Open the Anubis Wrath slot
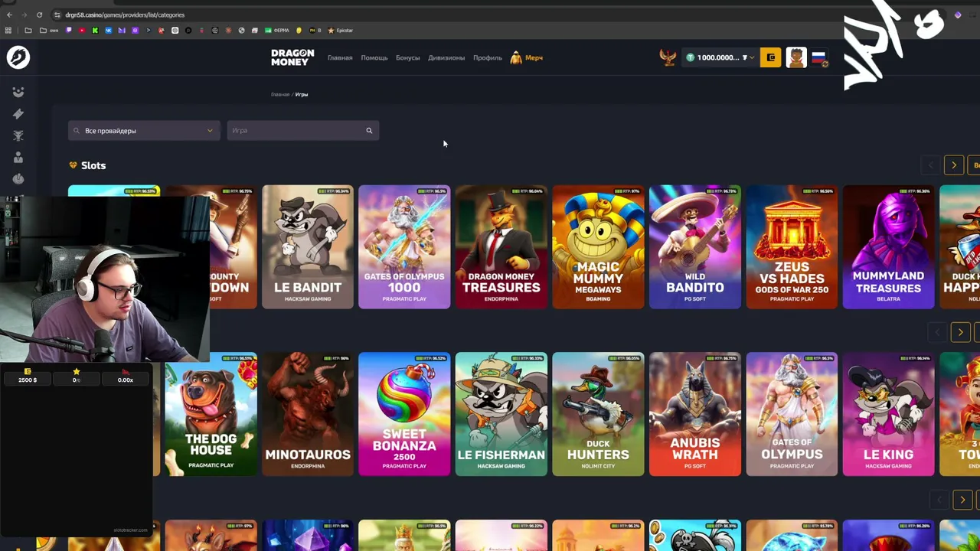 pyautogui.click(x=695, y=414)
